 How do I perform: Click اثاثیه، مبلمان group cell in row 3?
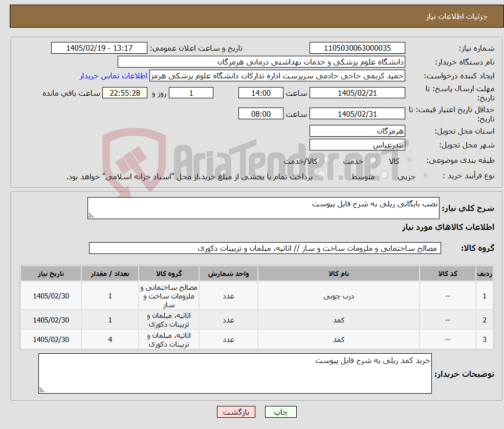click(x=169, y=339)
